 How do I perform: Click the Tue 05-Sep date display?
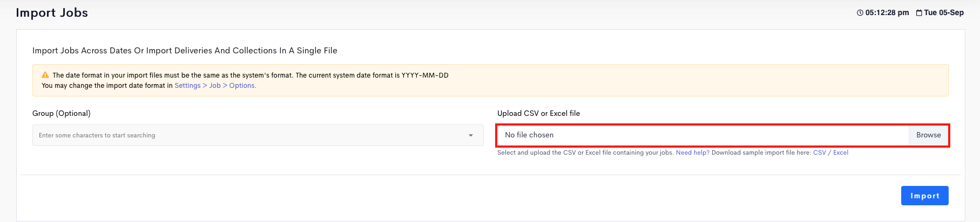pyautogui.click(x=944, y=13)
